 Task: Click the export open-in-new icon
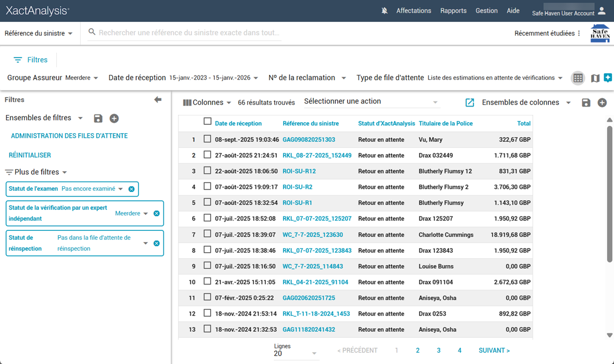469,103
